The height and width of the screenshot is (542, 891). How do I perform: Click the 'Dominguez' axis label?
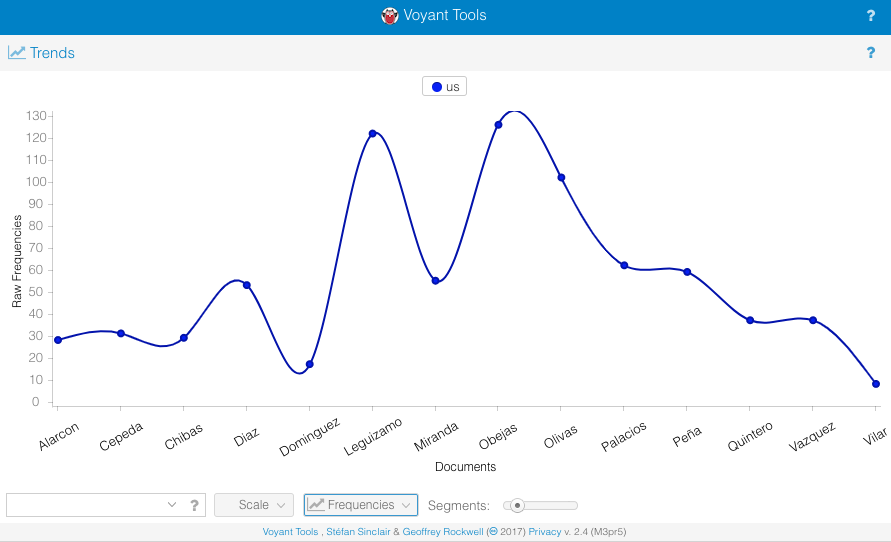tap(310, 437)
